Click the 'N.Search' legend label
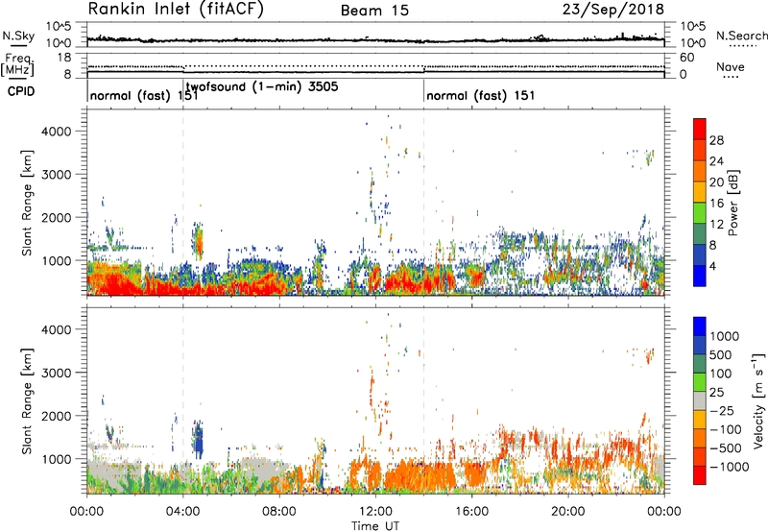This screenshot has height=532, width=768. click(742, 36)
